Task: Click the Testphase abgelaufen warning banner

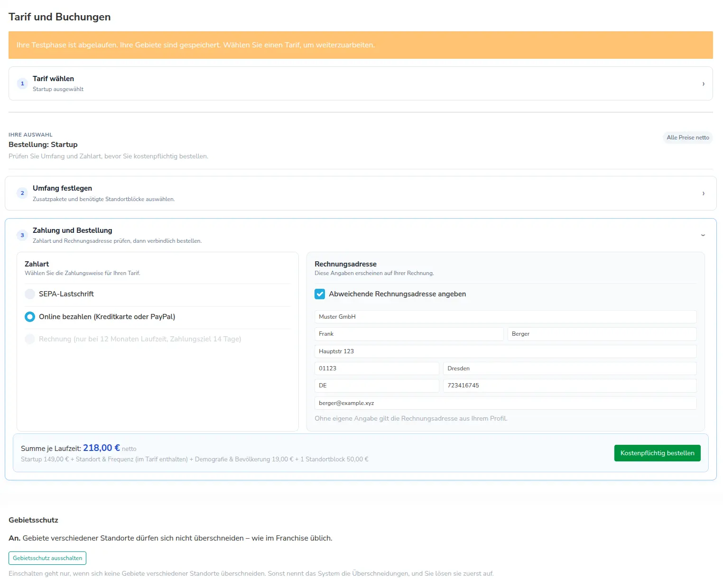Action: [361, 45]
